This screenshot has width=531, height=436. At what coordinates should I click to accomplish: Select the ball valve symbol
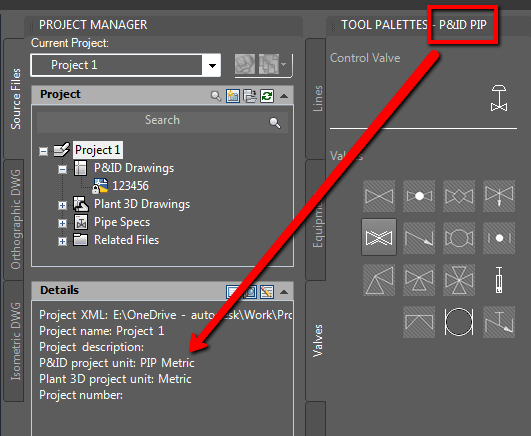pyautogui.click(x=419, y=196)
